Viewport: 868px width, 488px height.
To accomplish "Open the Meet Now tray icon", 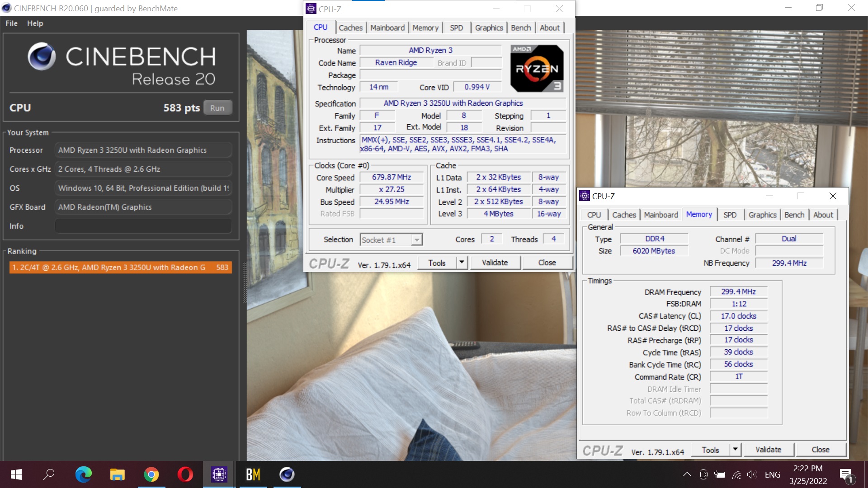I will coord(703,474).
